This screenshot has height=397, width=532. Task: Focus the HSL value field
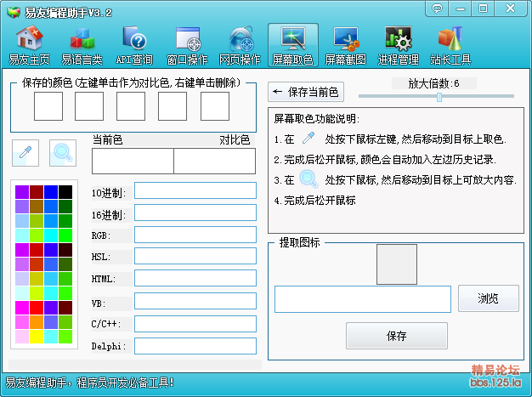(x=195, y=256)
